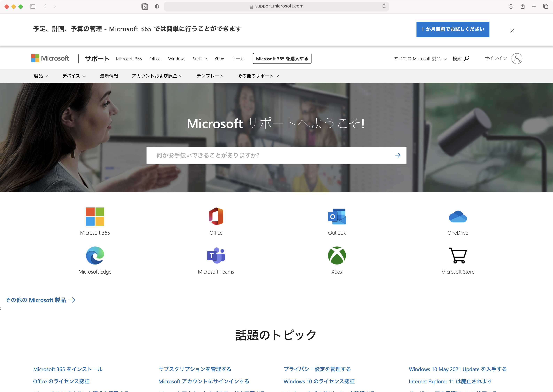This screenshot has width=553, height=392.
Task: Expand the デバイス menu
Action: click(74, 76)
